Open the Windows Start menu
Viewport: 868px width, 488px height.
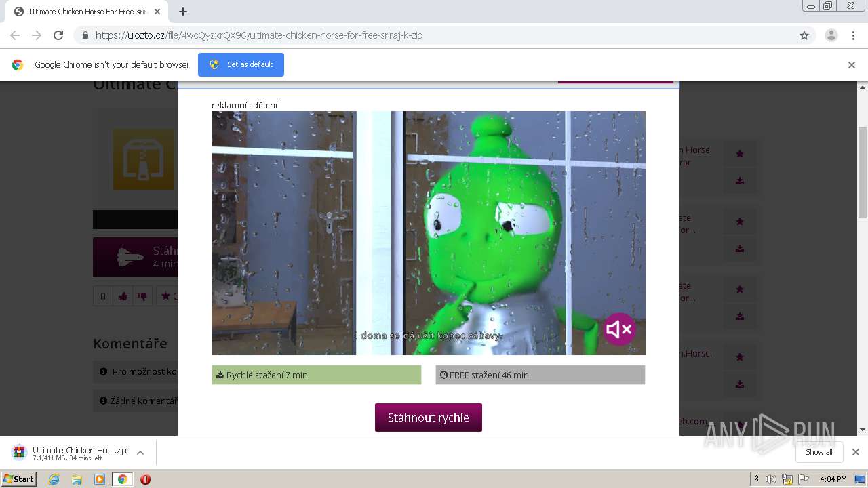(18, 479)
